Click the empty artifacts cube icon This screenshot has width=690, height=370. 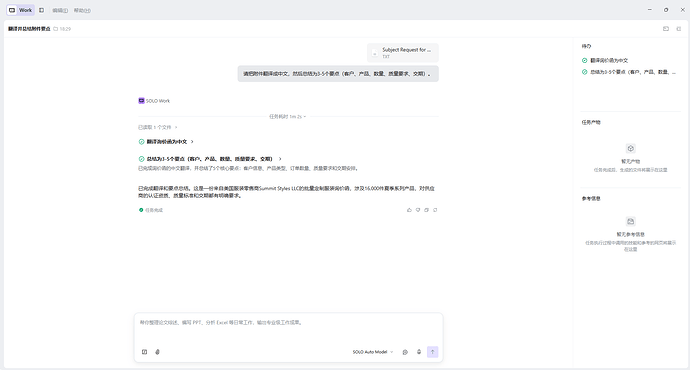pyautogui.click(x=631, y=149)
